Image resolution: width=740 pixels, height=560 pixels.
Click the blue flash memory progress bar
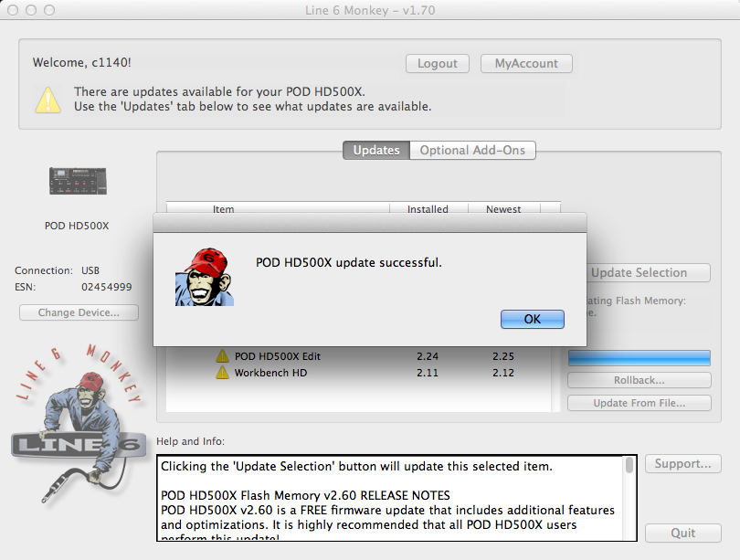(639, 358)
